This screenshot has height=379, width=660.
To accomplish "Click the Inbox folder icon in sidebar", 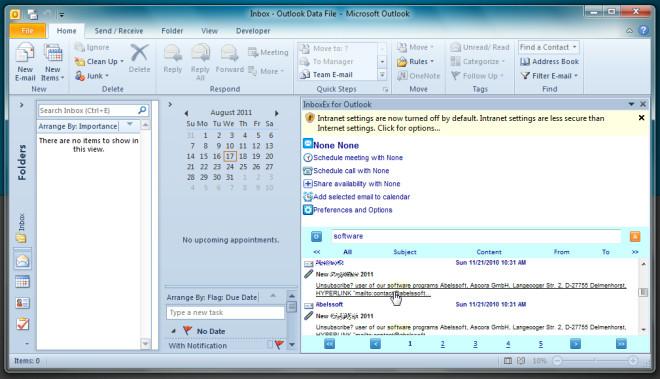I will [x=21, y=238].
